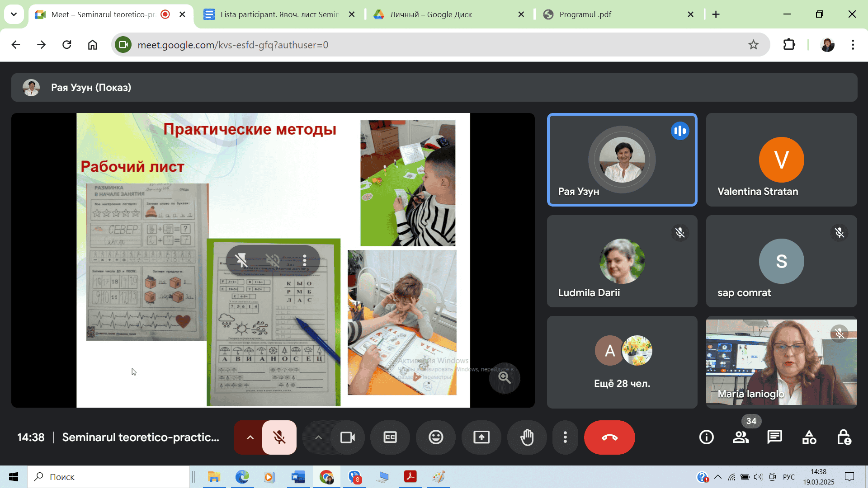
Task: Click the zoom magnifier on presentation
Action: click(x=505, y=378)
